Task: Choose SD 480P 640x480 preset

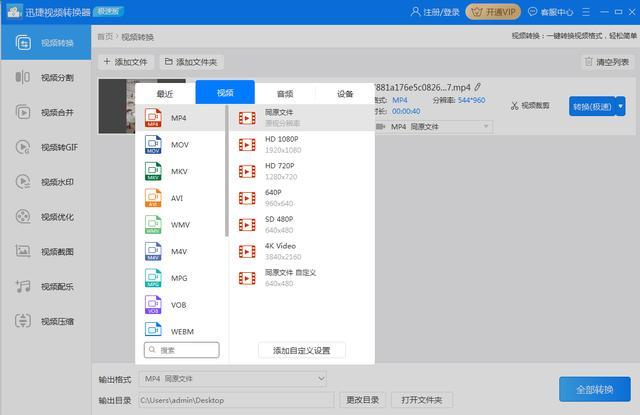Action: (x=302, y=224)
